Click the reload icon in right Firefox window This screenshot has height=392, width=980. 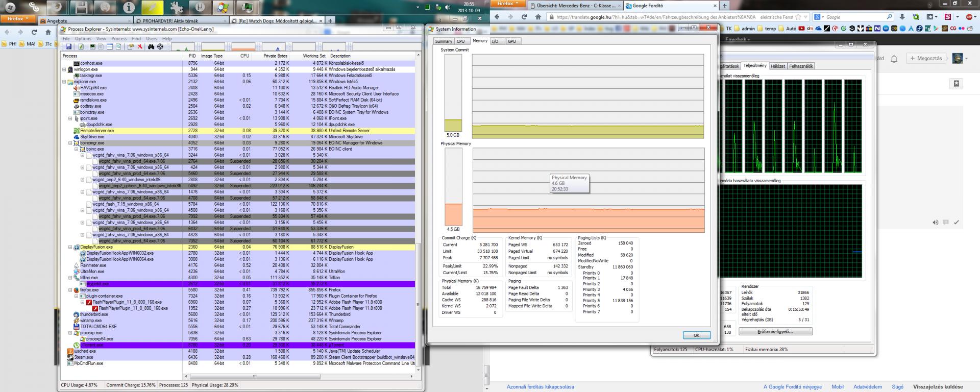coord(524,17)
